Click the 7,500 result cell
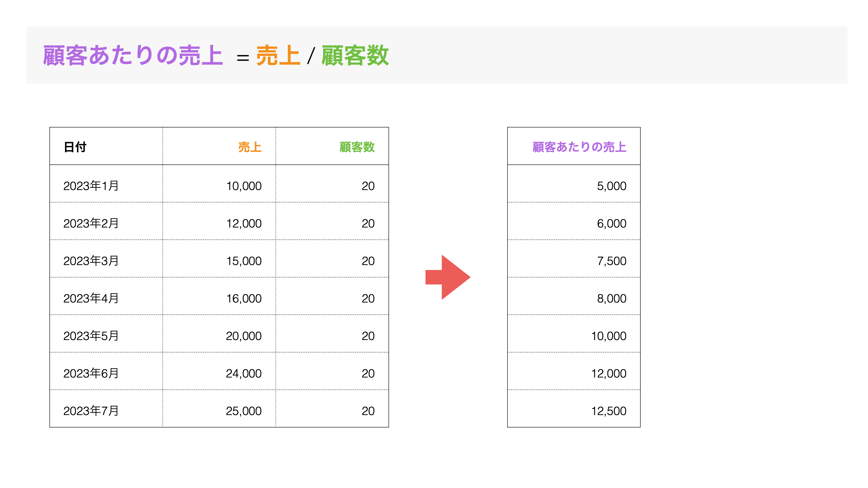 [x=574, y=259]
